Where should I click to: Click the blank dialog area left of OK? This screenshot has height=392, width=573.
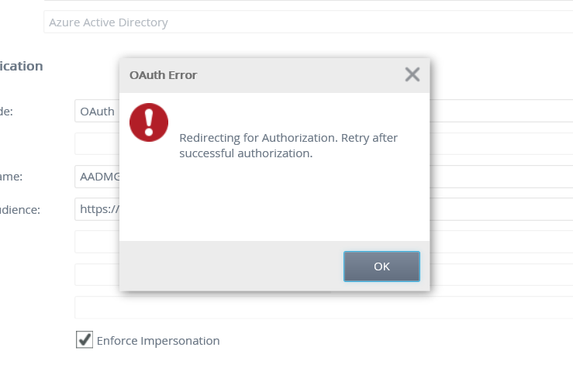click(233, 266)
